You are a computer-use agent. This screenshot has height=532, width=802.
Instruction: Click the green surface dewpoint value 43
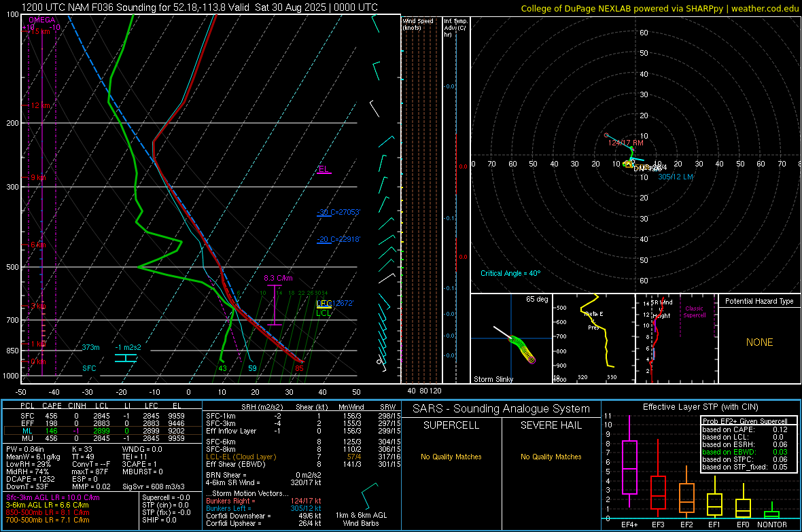pyautogui.click(x=222, y=368)
